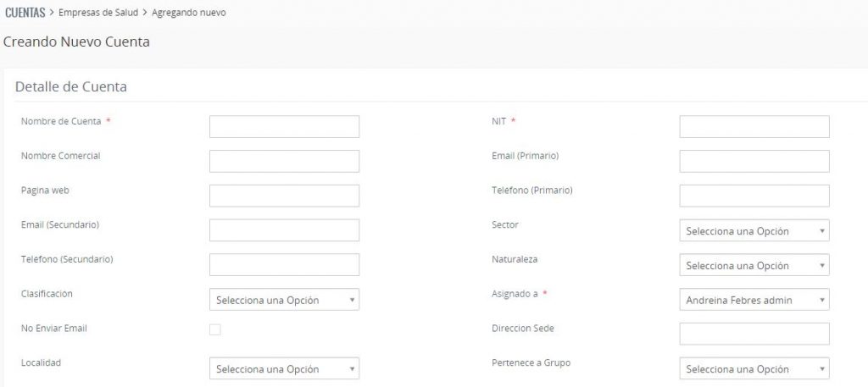The height and width of the screenshot is (387, 868).
Task: Expand the Localidad dropdown
Action: tap(284, 368)
